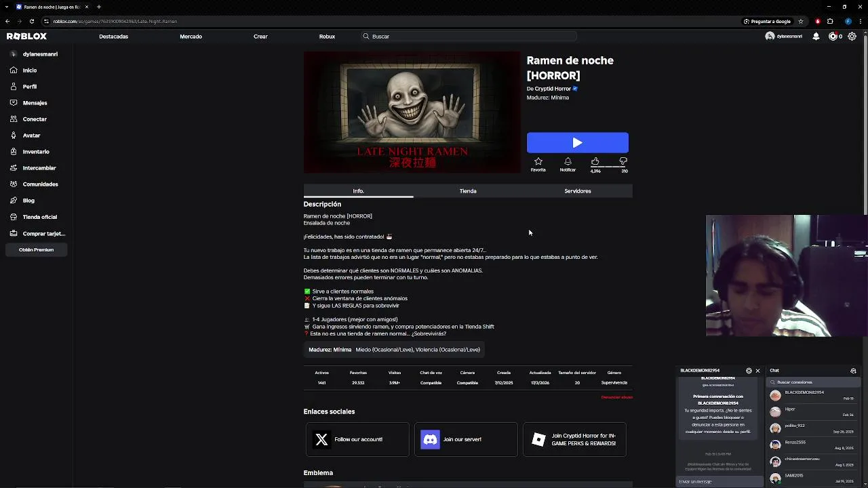The image size is (868, 488).
Task: Open the Late Night Ramen game thumbnail
Action: click(412, 113)
